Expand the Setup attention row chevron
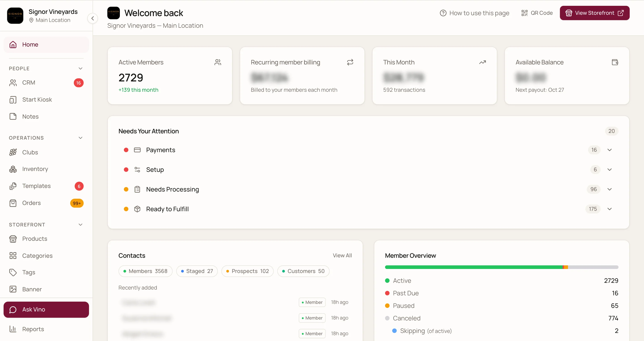 pos(610,170)
